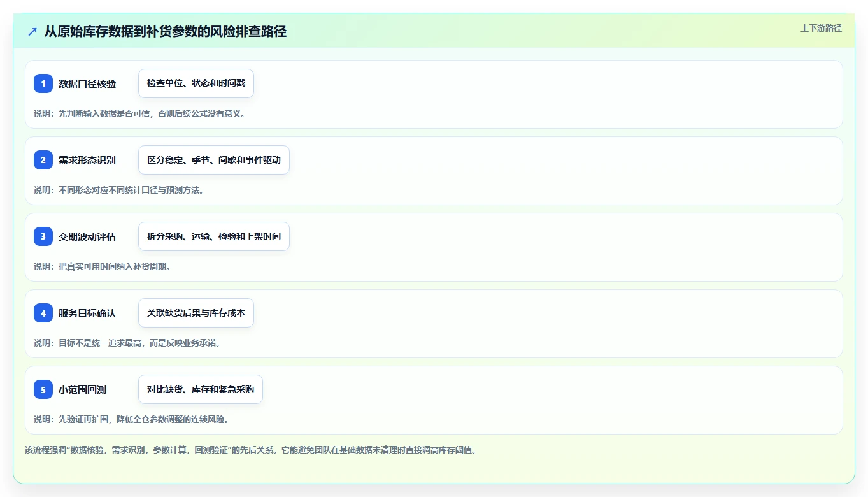Click the 上下游路径 label in header
The image size is (868, 497).
click(821, 28)
